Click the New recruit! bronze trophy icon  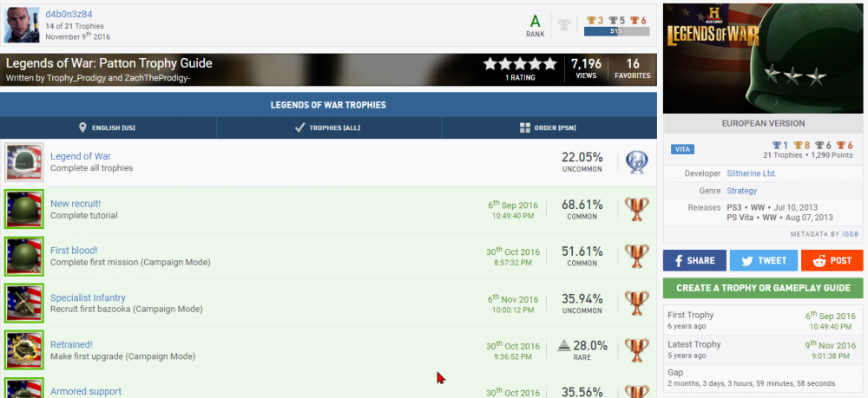click(636, 209)
